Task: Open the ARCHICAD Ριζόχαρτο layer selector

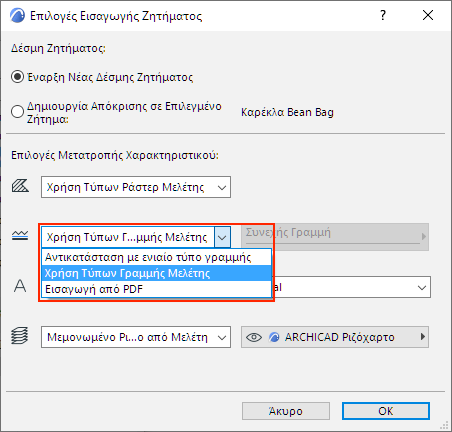Action: tap(335, 337)
